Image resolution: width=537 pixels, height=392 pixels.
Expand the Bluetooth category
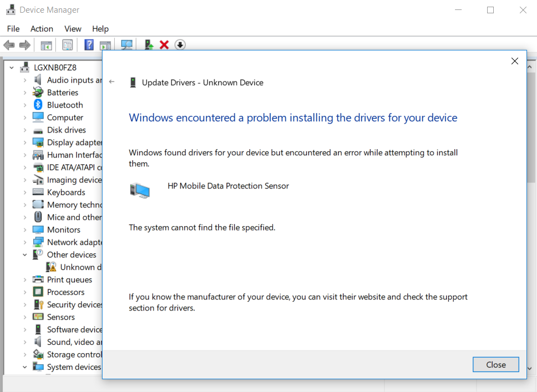click(24, 105)
